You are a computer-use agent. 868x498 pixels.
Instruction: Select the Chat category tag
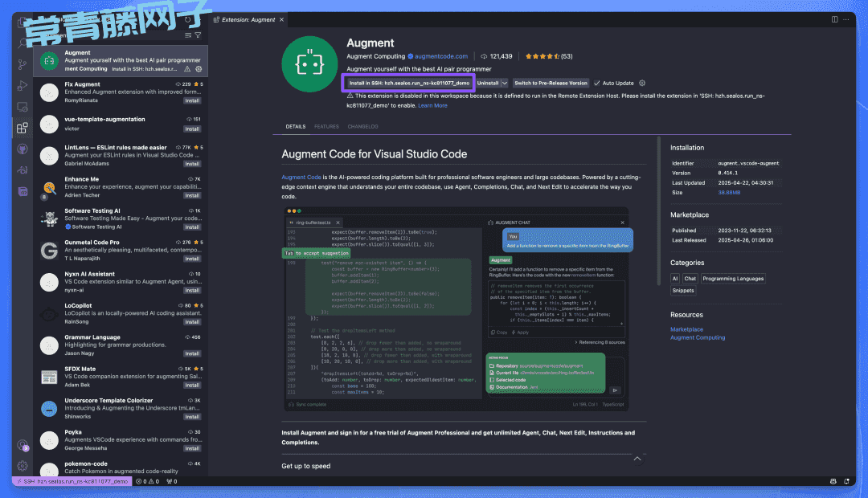tap(690, 279)
